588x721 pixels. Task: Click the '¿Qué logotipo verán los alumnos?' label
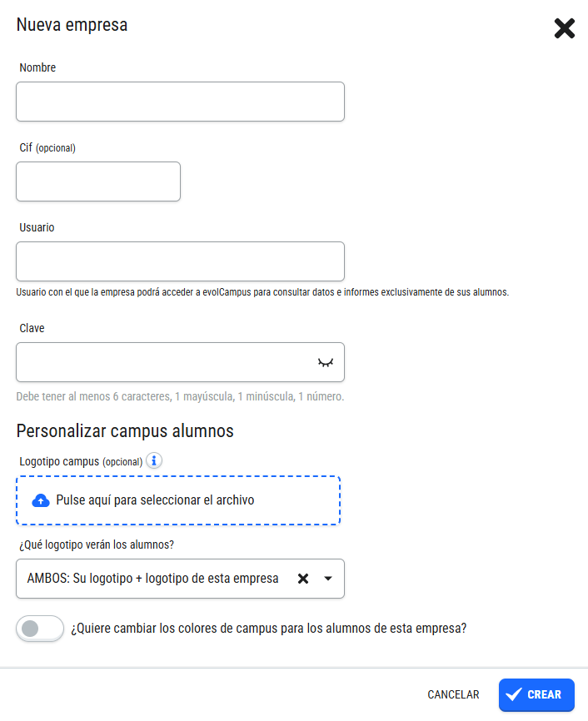(x=97, y=544)
